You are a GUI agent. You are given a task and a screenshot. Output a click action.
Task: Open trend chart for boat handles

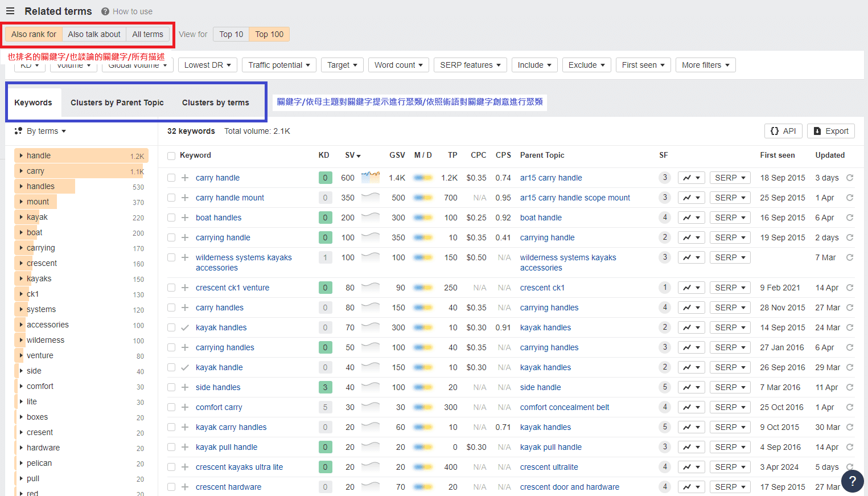pyautogui.click(x=692, y=218)
